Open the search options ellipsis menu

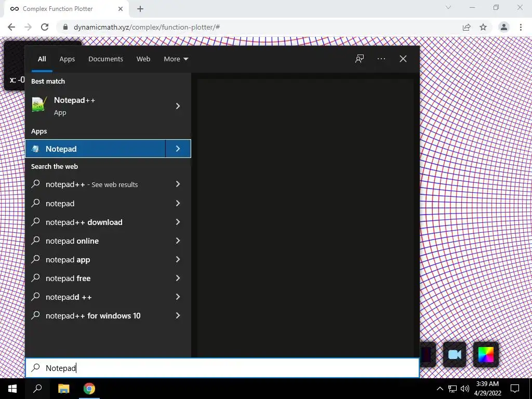pos(381,59)
